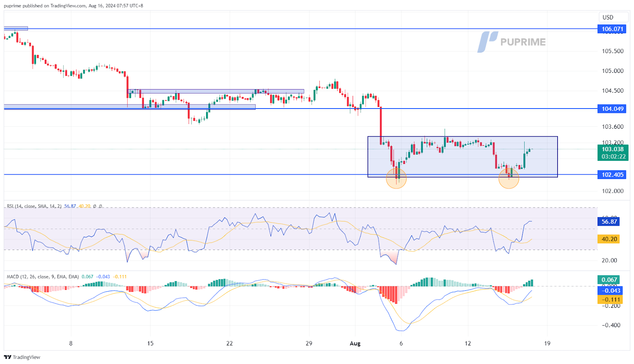Click date label 22 on time axis

[229, 343]
